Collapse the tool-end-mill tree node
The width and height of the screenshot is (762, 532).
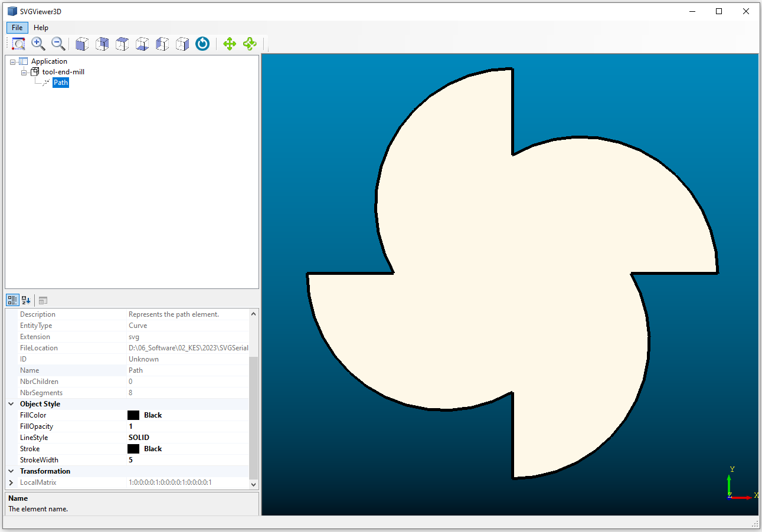click(24, 72)
